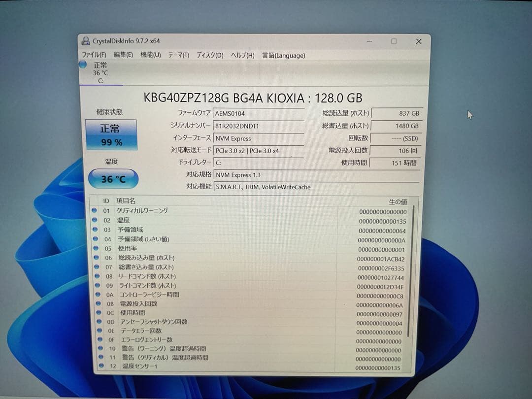Viewport: 532px width, 399px height.
Task: Click the blue status icon for 温度 row
Action: 95,220
